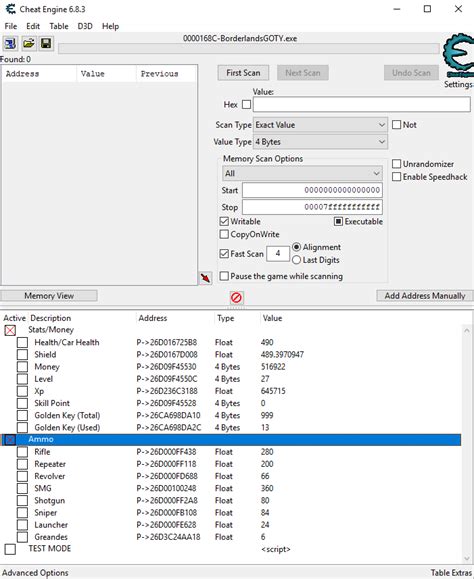This screenshot has height=579, width=474.
Task: Select the <script> value of TEST MODE
Action: tap(275, 549)
